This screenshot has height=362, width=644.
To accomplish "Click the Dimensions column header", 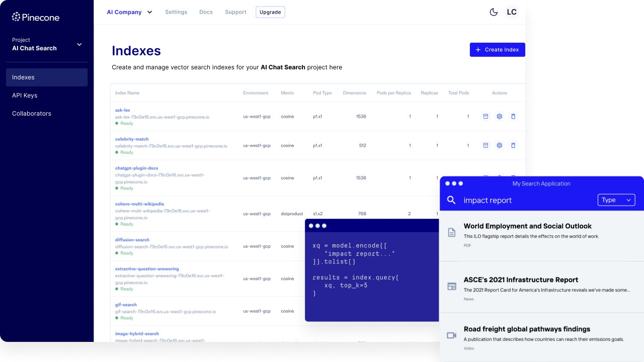I will point(355,93).
